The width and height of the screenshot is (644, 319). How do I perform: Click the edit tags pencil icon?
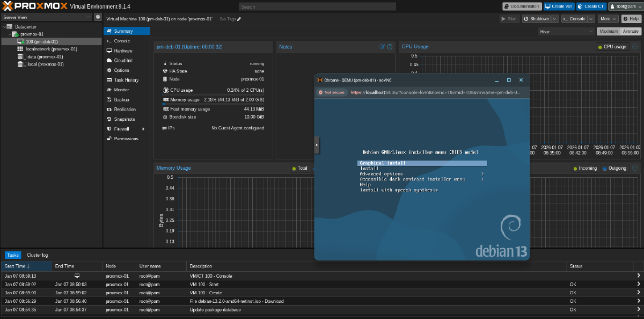[x=239, y=19]
